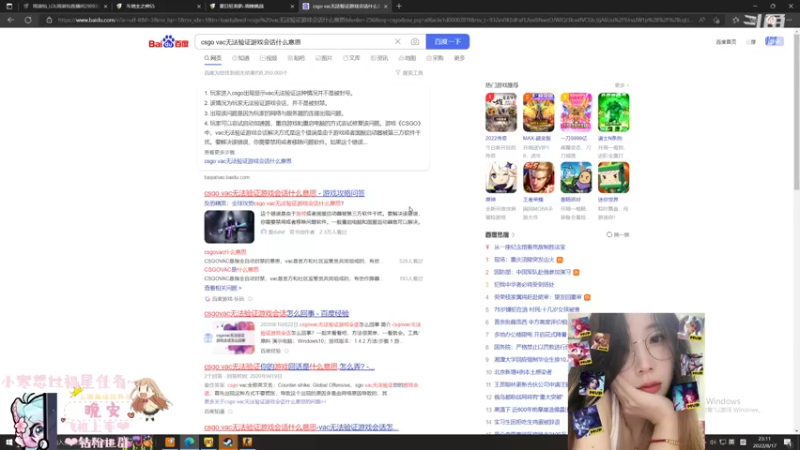Open hot search item number 1
The image size is (800, 450).
click(x=524, y=260)
